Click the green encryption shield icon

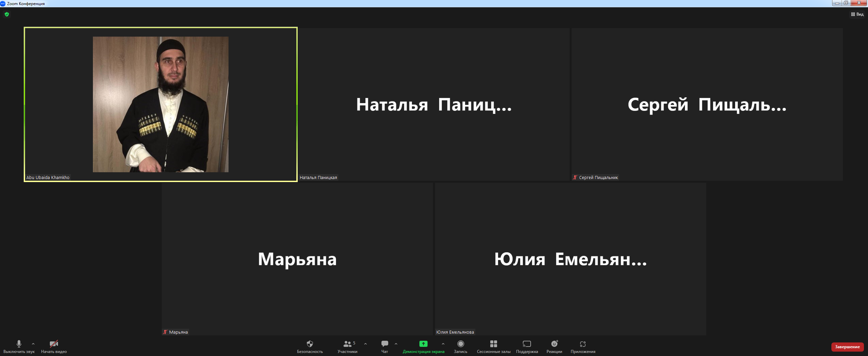pos(7,14)
